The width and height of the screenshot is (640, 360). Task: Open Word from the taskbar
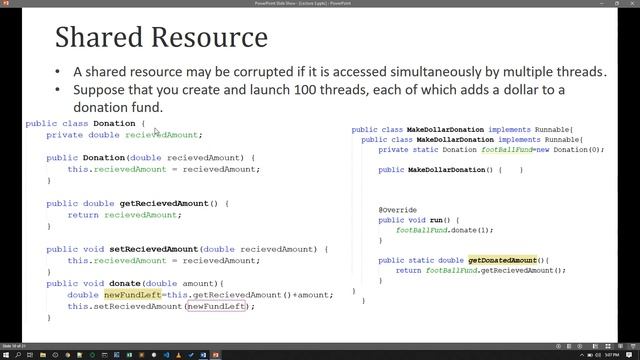point(203,355)
